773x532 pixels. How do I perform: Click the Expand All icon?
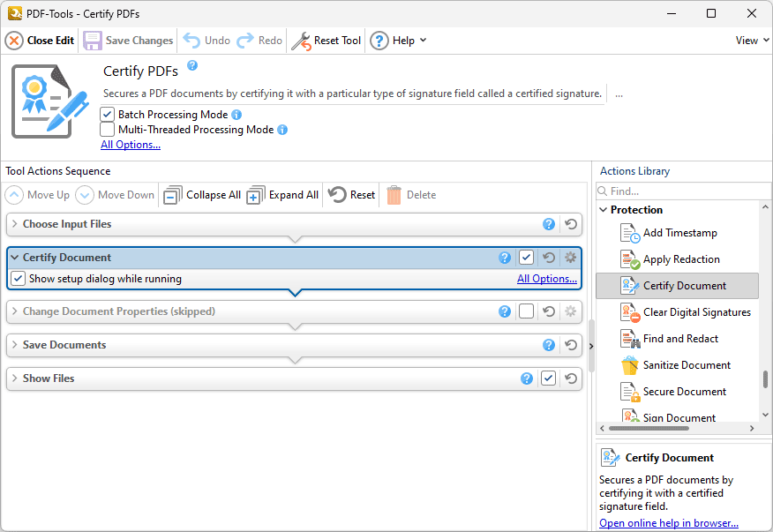256,195
